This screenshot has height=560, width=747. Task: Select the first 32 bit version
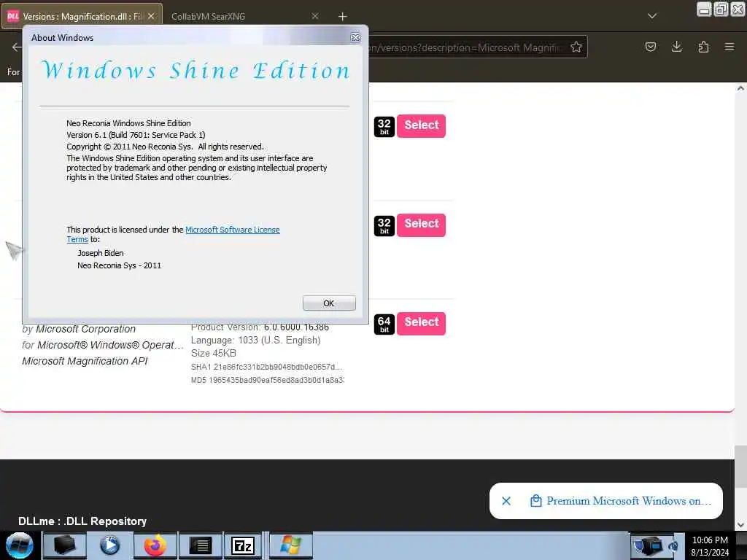tap(421, 125)
